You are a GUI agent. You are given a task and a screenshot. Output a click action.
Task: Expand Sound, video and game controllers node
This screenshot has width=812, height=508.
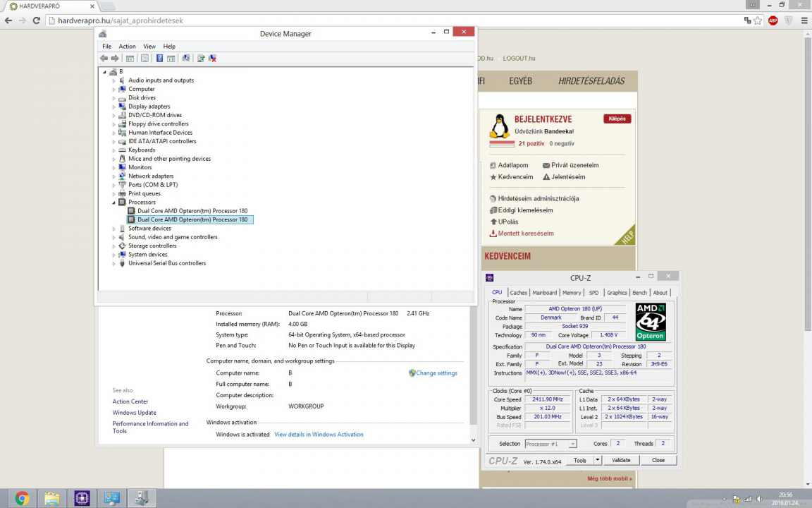pos(114,237)
